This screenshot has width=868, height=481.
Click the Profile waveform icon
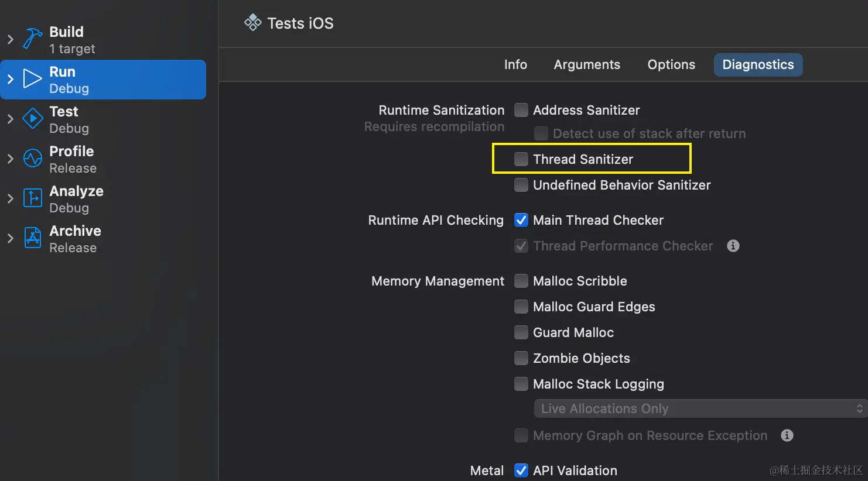click(33, 159)
